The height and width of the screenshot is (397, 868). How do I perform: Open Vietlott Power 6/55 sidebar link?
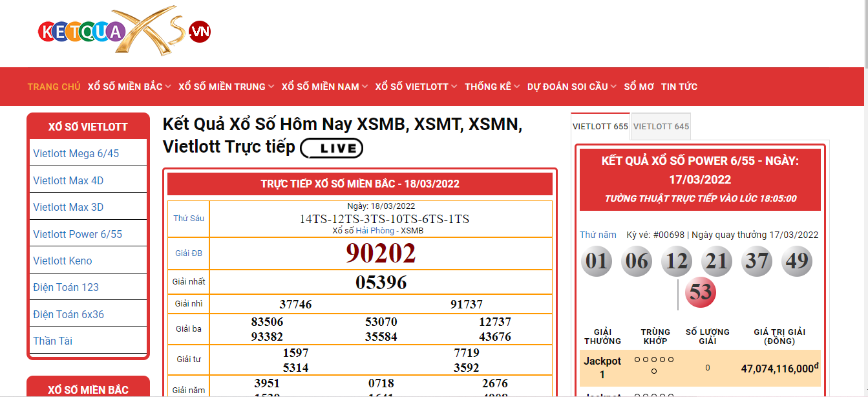(x=78, y=234)
